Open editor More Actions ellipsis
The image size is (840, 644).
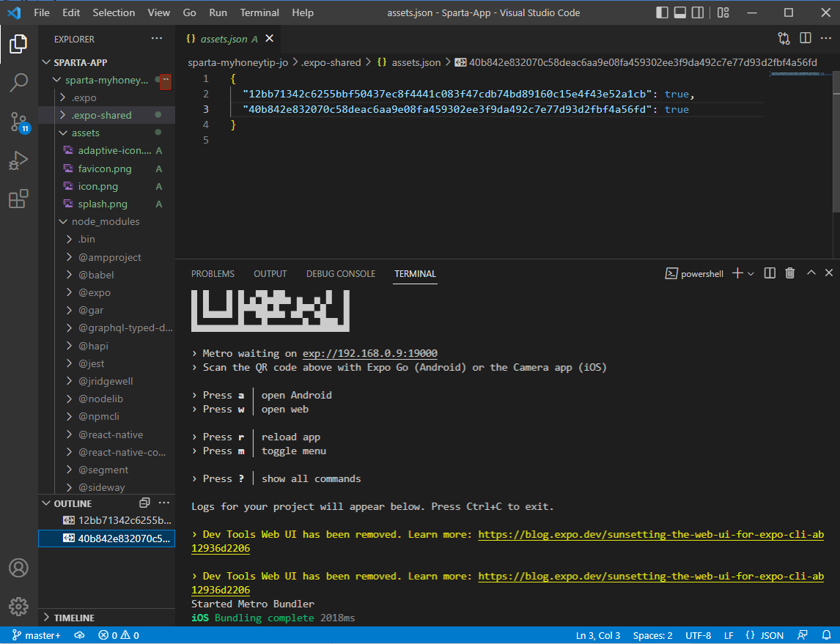(x=825, y=38)
